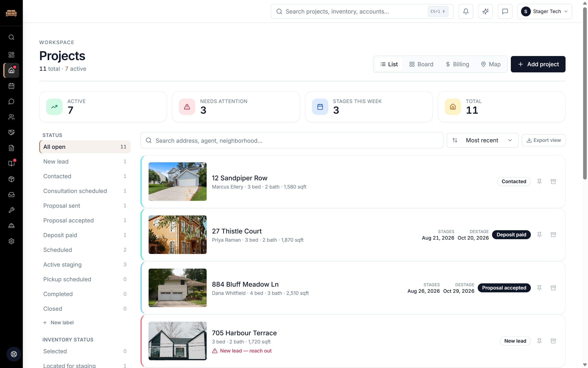Screen dimensions: 588x368
Task: Open the inbox tray icon in sidebar
Action: (11, 195)
